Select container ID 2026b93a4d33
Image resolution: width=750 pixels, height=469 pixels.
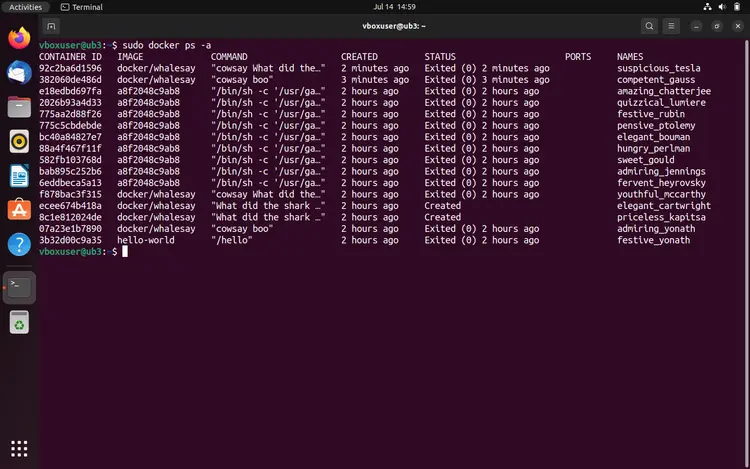(70, 102)
